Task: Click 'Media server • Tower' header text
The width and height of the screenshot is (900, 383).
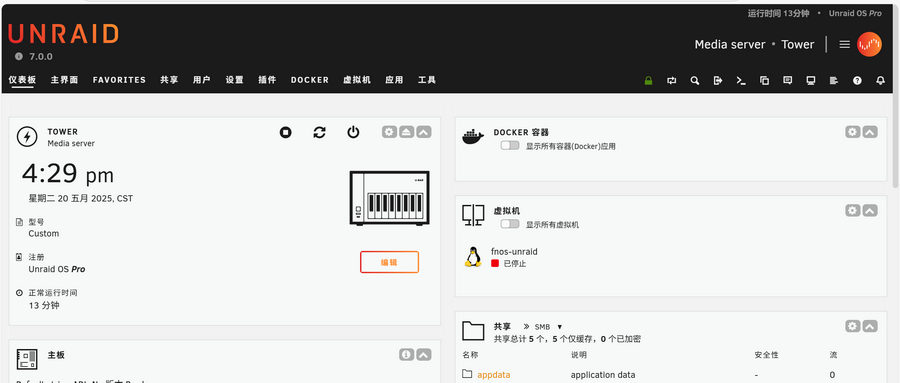Action: [754, 45]
